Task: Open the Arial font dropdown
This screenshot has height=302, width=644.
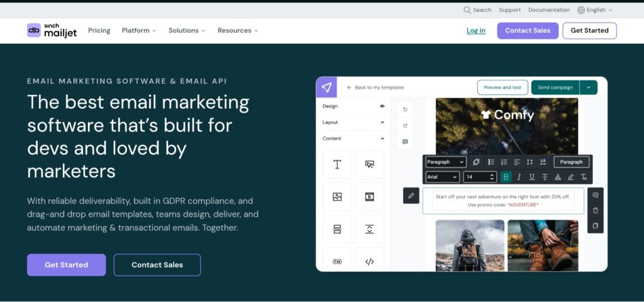Action: (442, 177)
